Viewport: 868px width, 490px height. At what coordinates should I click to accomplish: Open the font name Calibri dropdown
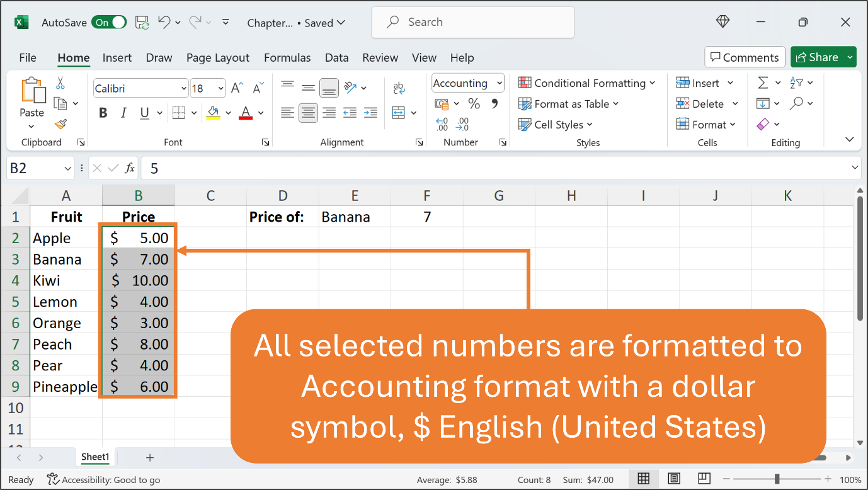click(184, 88)
